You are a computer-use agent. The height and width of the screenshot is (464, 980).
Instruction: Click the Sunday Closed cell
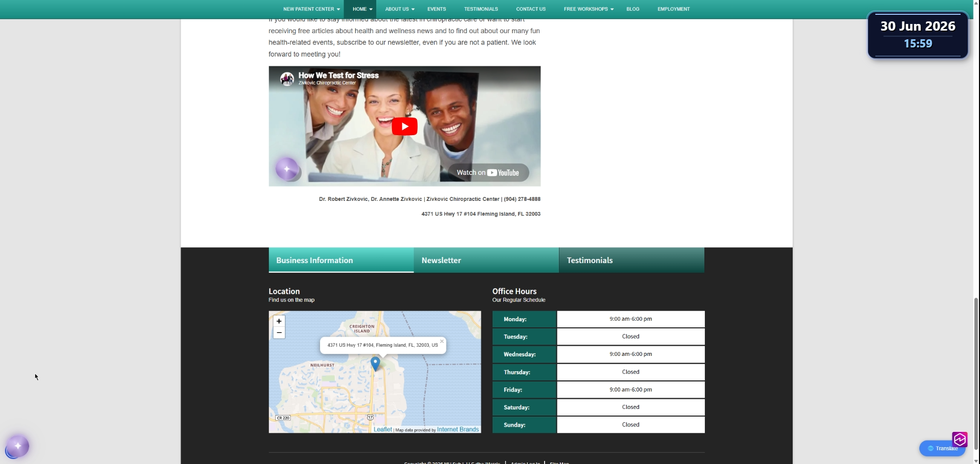pyautogui.click(x=631, y=425)
